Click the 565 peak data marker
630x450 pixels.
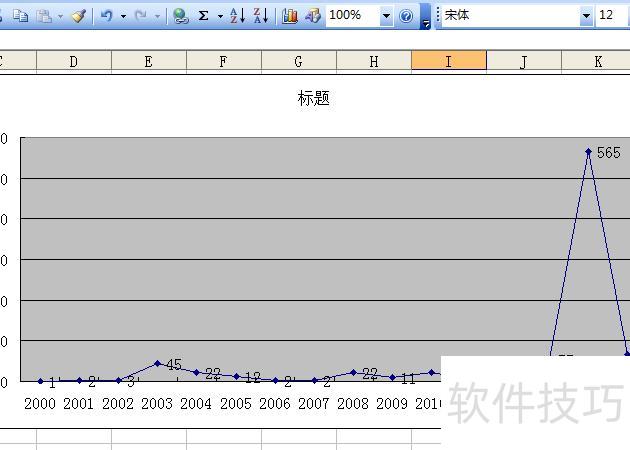coord(589,151)
